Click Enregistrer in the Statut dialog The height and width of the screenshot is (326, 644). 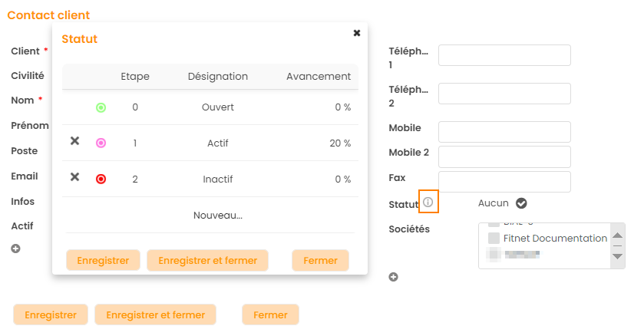[104, 260]
